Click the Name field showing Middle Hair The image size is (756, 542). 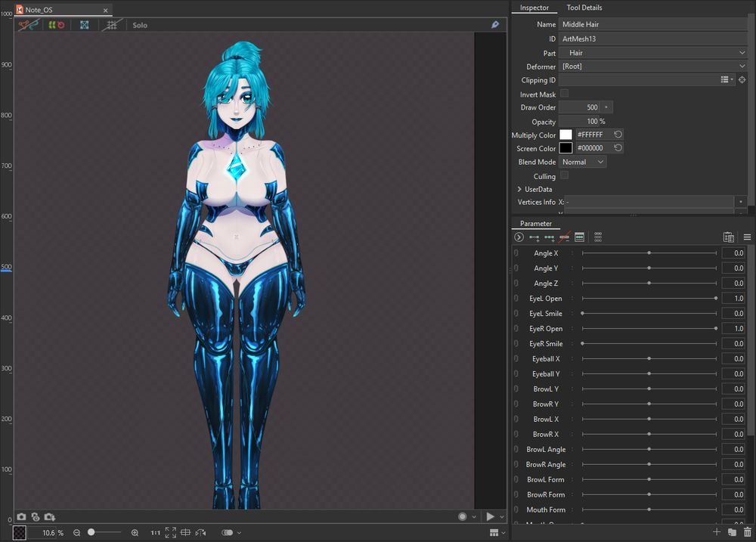coord(653,24)
